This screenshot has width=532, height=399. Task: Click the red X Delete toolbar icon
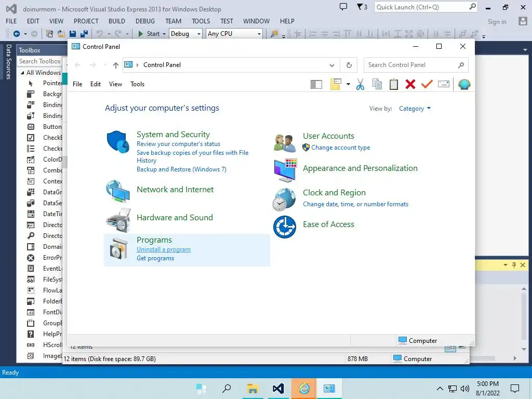[x=410, y=84]
